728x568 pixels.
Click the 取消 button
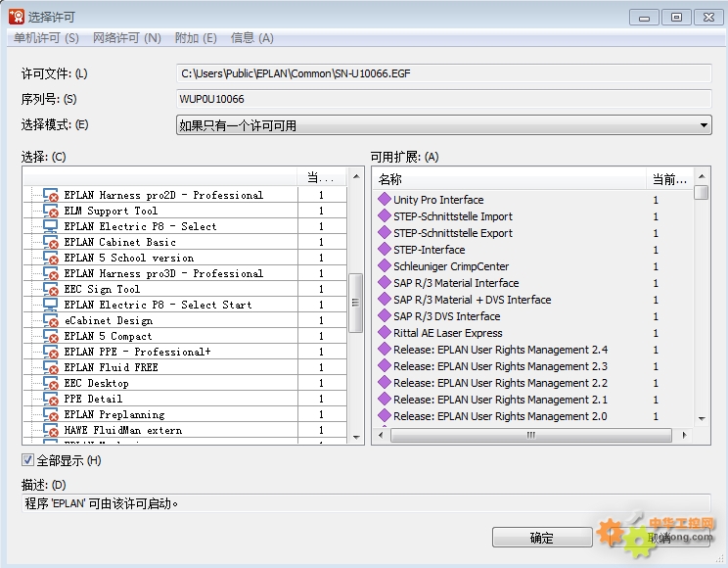pyautogui.click(x=660, y=538)
